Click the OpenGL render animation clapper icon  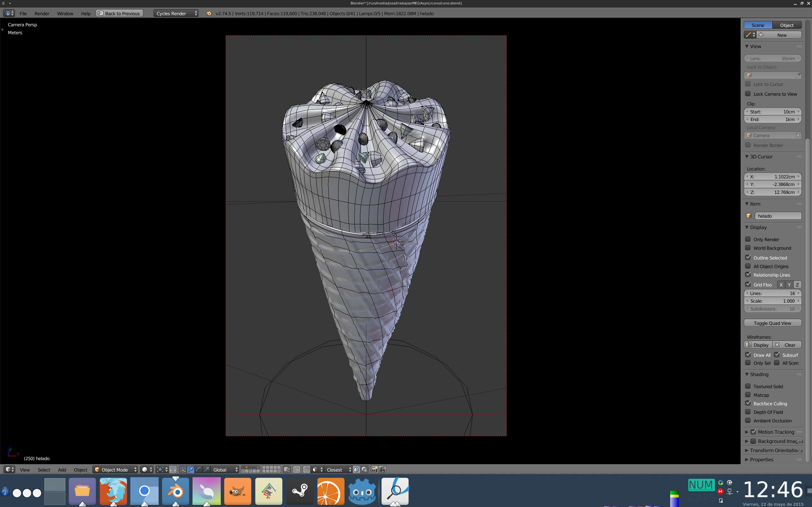click(382, 469)
